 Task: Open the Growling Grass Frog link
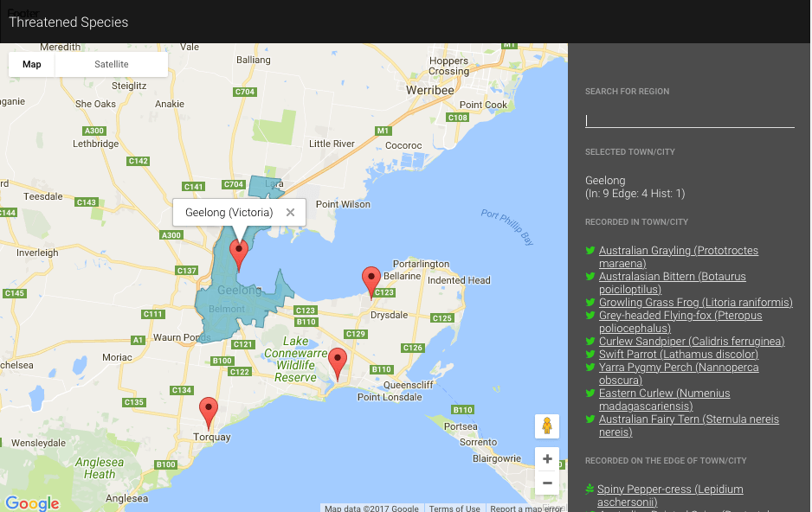pos(695,303)
